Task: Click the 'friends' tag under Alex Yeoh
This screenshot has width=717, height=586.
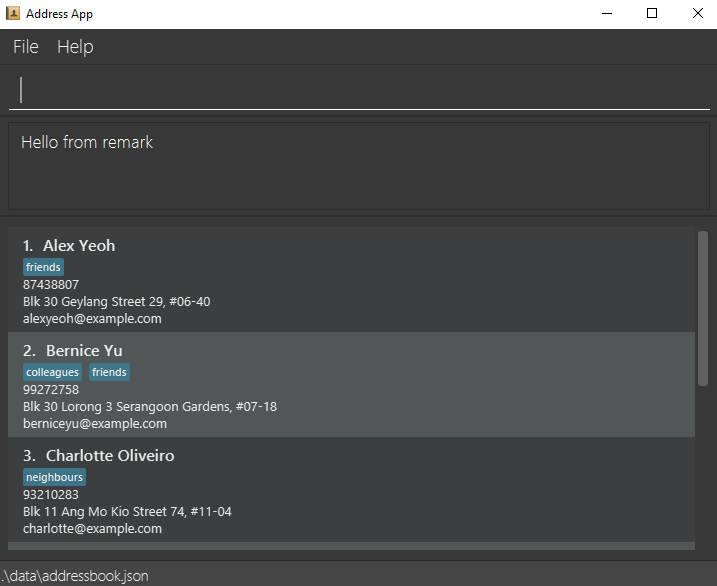Action: point(43,267)
